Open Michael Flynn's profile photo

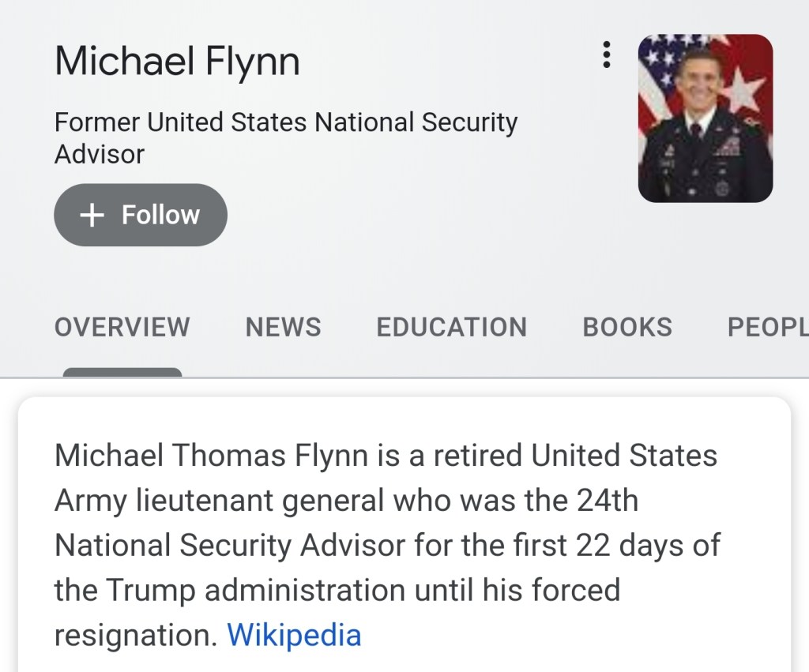pyautogui.click(x=705, y=118)
